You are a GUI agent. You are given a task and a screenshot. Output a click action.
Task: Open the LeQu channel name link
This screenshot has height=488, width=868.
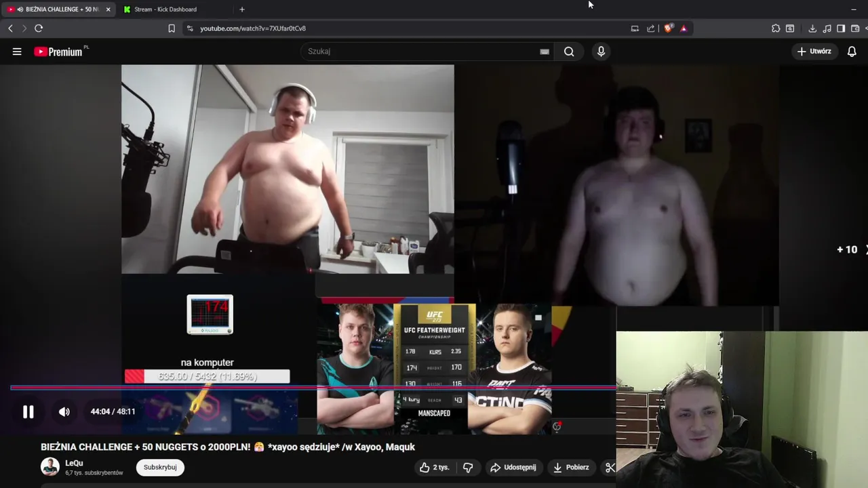tap(74, 464)
